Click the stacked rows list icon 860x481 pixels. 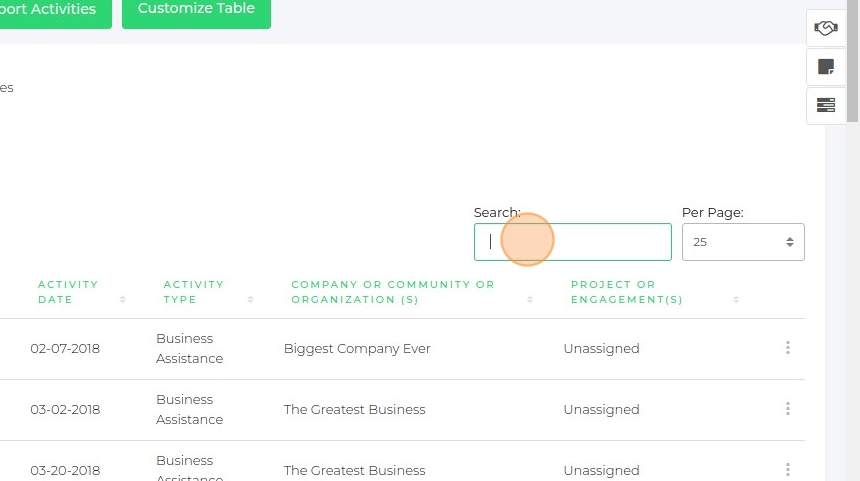pos(826,105)
